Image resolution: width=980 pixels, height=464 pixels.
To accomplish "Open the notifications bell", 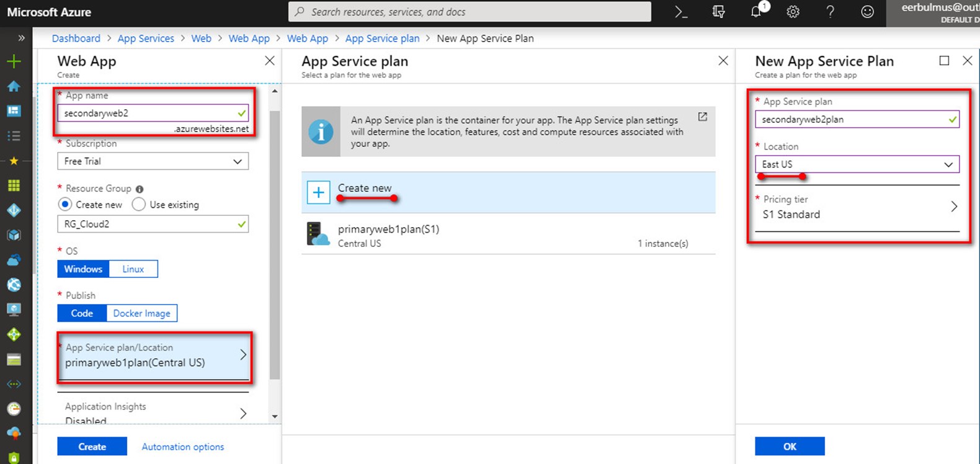I will click(x=757, y=11).
